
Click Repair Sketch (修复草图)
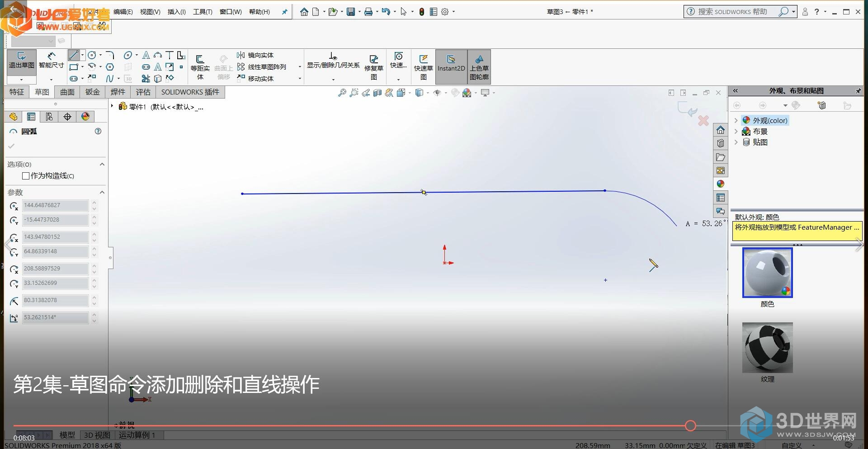374,67
